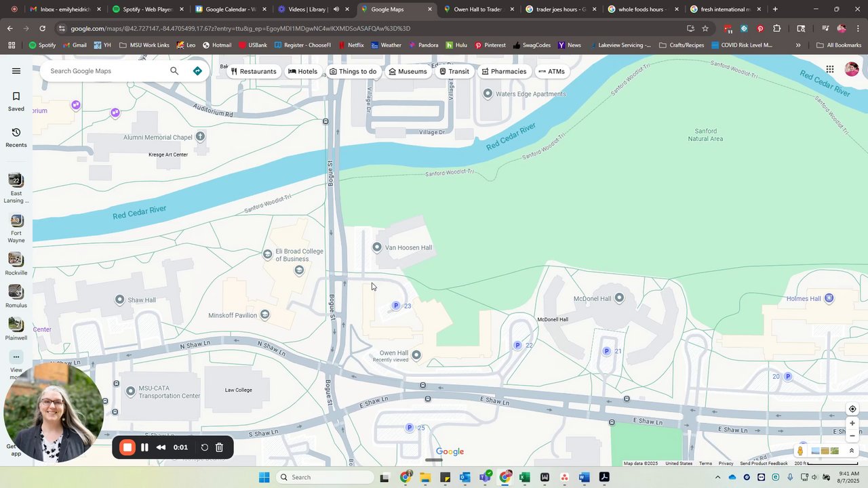Show your location on the map
868x488 pixels.
point(852,409)
